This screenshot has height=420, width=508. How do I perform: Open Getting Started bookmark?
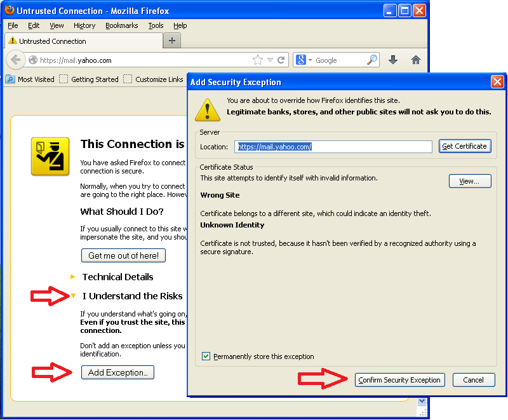tap(89, 79)
